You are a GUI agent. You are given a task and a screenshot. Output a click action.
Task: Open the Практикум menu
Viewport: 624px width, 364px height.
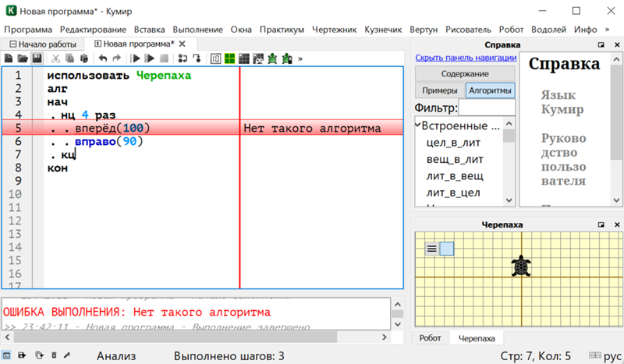[282, 30]
